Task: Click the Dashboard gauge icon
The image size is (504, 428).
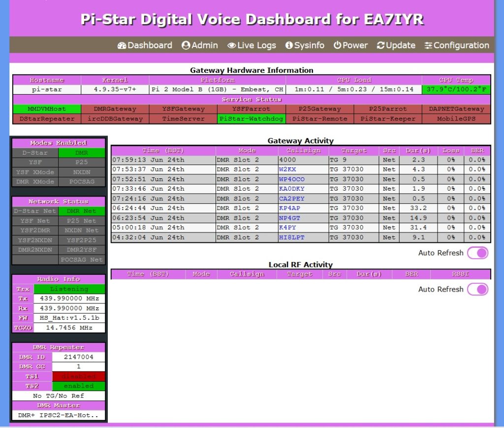Action: point(122,46)
